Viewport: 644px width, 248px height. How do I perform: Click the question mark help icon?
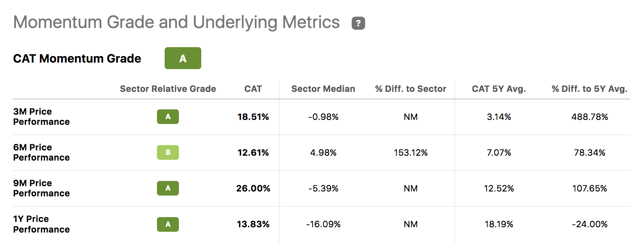(x=358, y=24)
